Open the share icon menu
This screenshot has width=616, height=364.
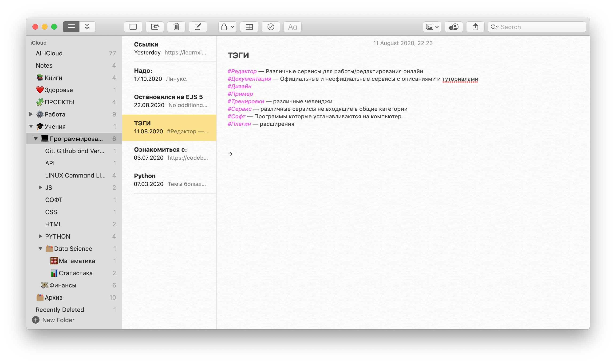pos(475,27)
